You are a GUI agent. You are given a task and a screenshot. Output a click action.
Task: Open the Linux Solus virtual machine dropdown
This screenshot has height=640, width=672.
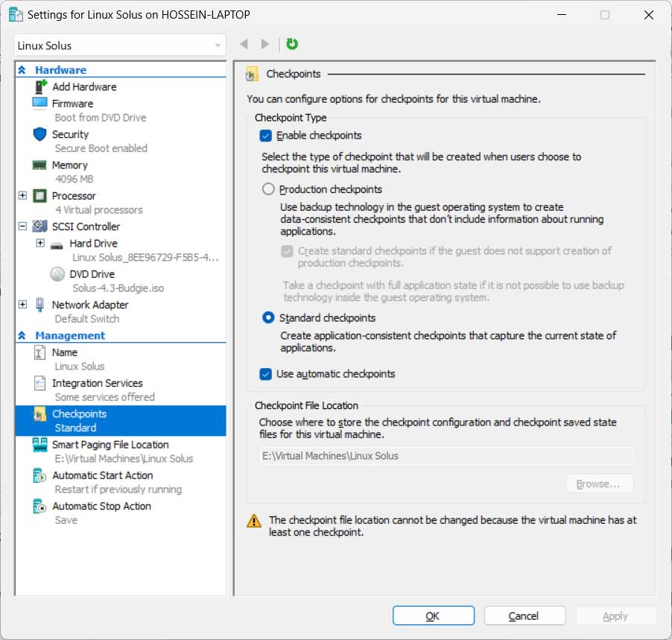coord(119,45)
